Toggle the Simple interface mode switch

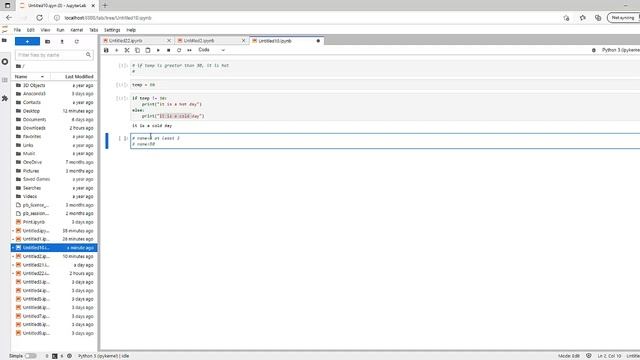(x=31, y=356)
